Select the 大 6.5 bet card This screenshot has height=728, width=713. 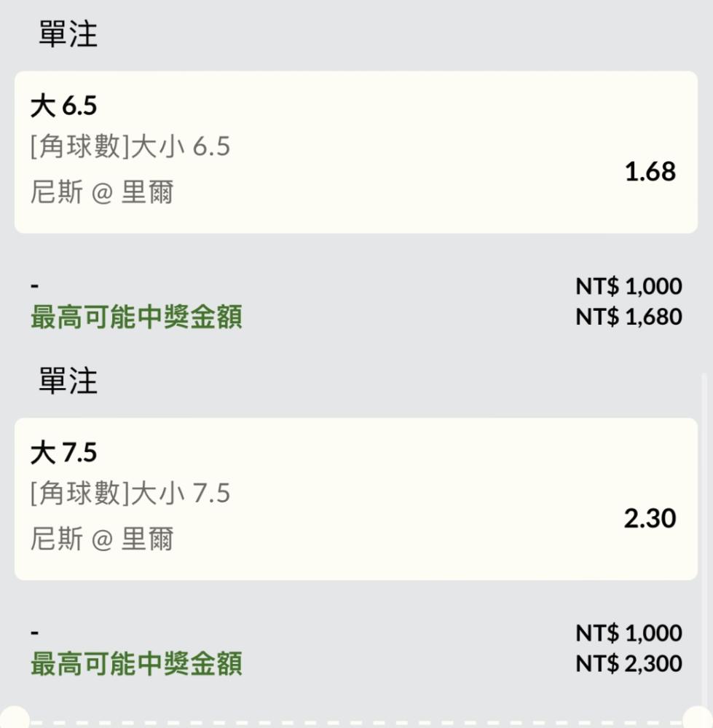click(356, 152)
